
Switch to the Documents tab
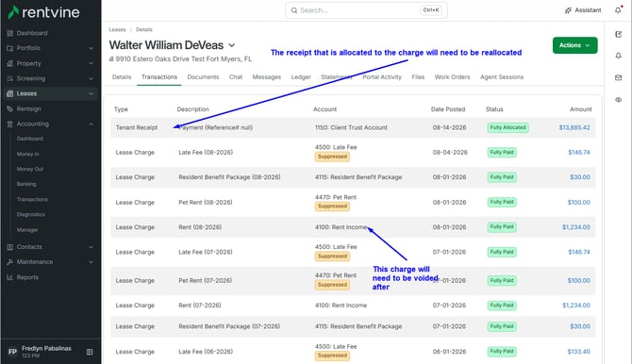203,77
